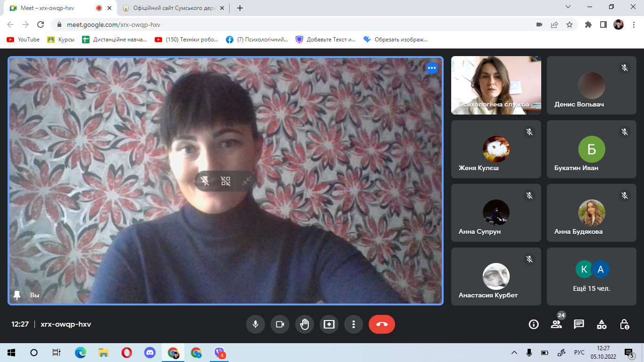The image size is (644, 362).
Task: Open more options three-dot menu in call bar
Action: (x=354, y=324)
